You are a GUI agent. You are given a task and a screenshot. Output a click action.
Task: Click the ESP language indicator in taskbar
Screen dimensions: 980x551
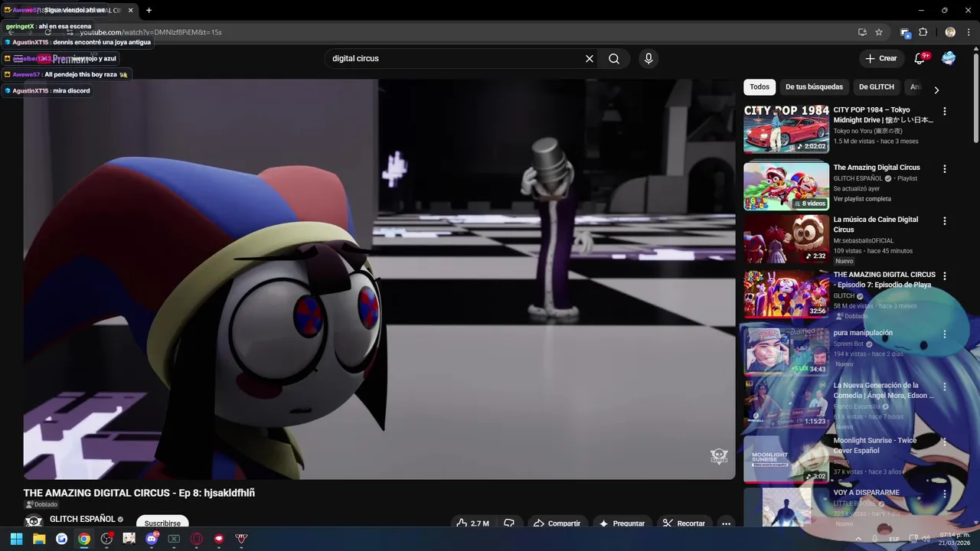click(894, 539)
